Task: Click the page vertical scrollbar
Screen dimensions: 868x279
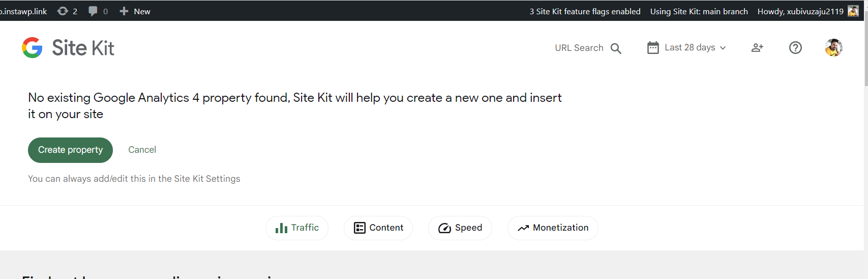Action: coord(865,48)
